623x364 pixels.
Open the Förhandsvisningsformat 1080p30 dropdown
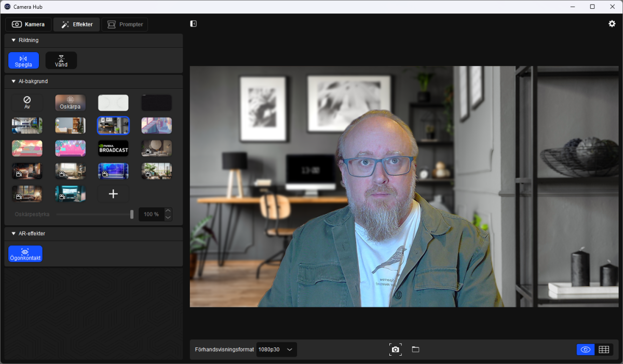click(x=276, y=349)
